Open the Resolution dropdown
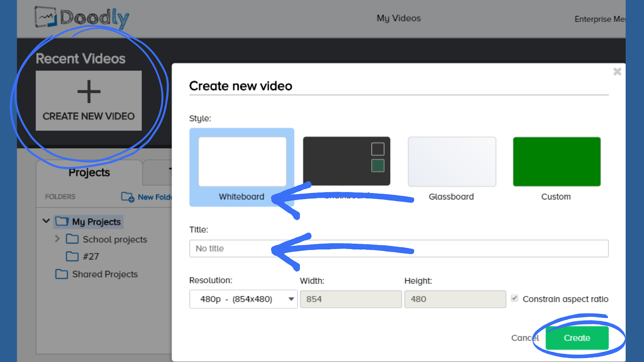Screen dimensions: 644x362 click(244, 299)
